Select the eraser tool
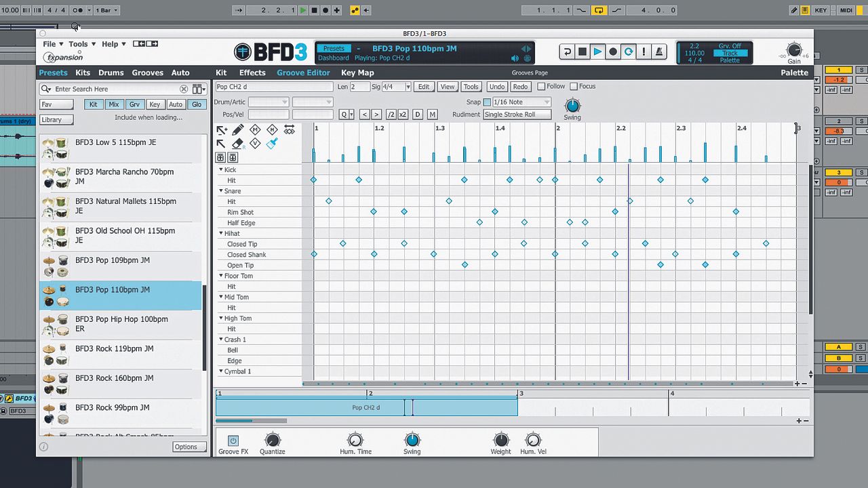Image resolution: width=868 pixels, height=488 pixels. pos(238,144)
